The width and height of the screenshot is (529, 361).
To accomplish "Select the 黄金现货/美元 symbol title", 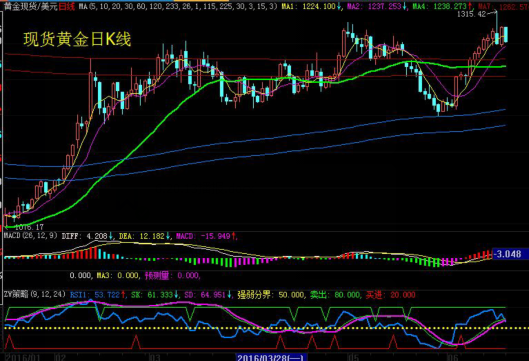I will [30, 6].
